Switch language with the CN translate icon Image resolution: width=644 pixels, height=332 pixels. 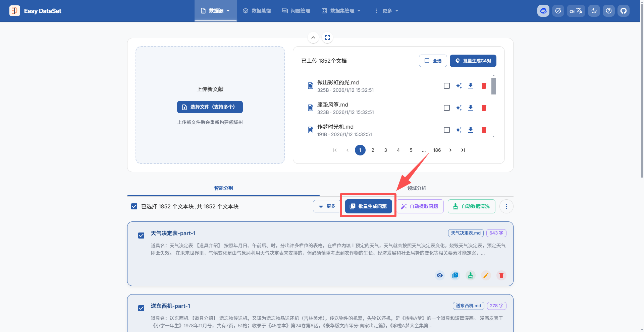(x=576, y=11)
